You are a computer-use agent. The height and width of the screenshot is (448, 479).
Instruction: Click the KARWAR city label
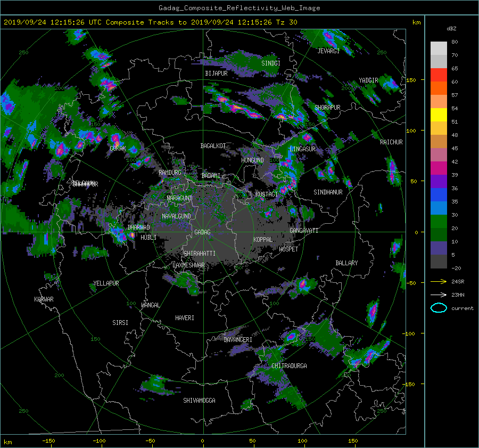(44, 299)
